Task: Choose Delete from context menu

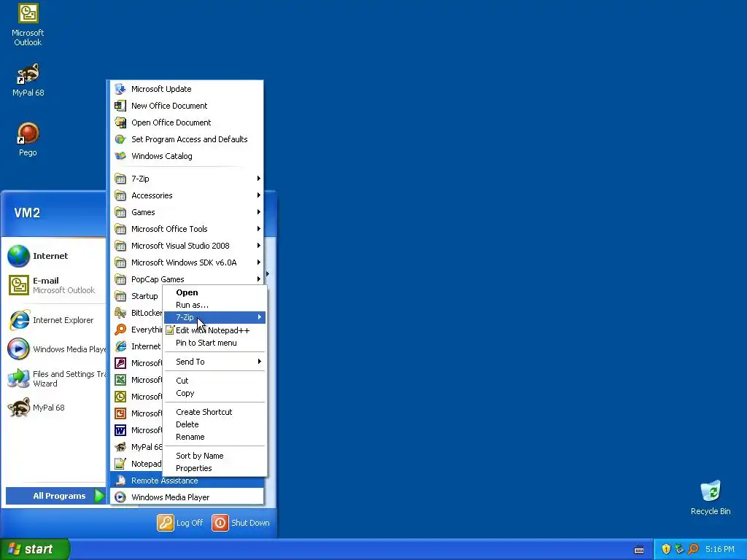Action: (x=215, y=424)
